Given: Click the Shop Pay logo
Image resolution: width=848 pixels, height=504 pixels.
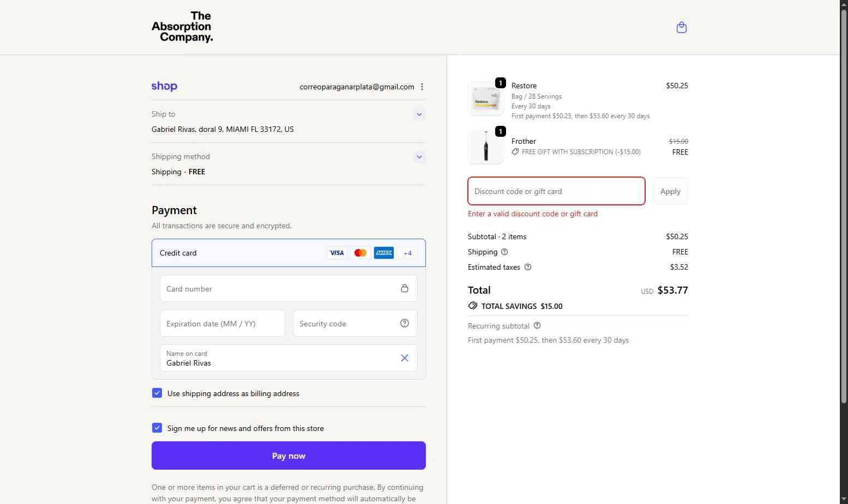Looking at the screenshot, I should tap(164, 86).
